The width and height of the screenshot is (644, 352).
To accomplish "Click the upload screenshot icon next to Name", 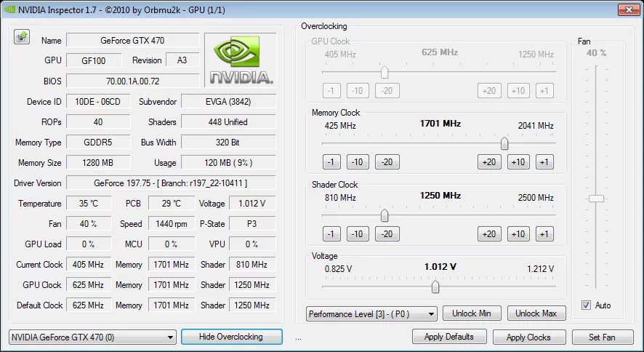I will [22, 37].
